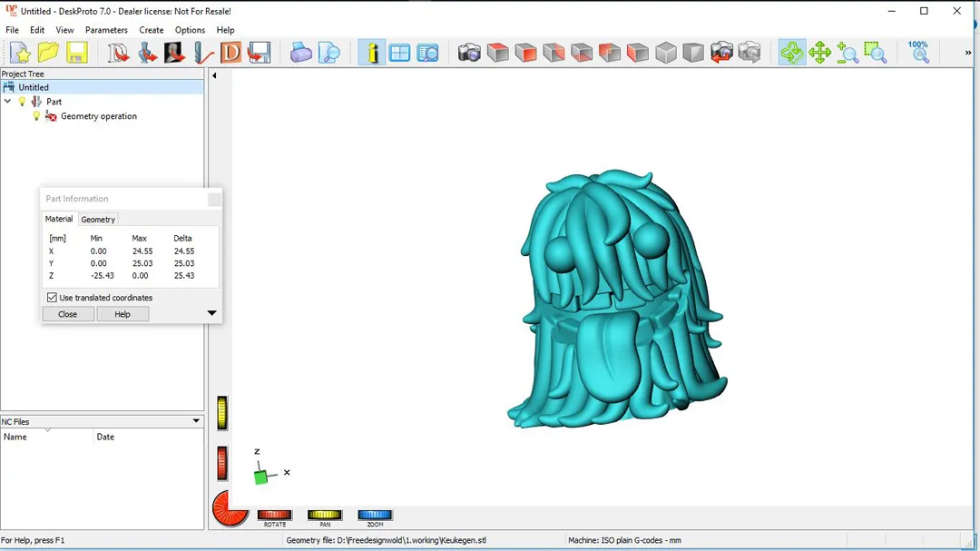Collapse the left panel with the small black arrow
Viewport: 980px width, 551px height.
(214, 75)
